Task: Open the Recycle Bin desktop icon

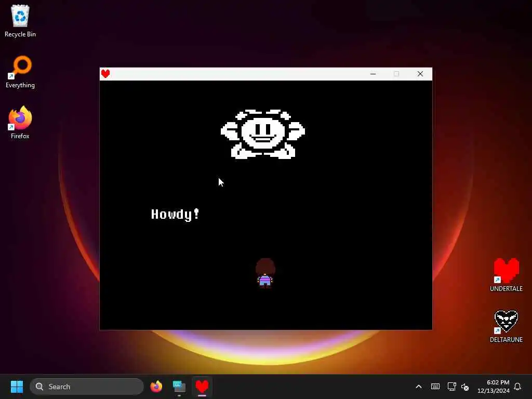Action: 20,21
